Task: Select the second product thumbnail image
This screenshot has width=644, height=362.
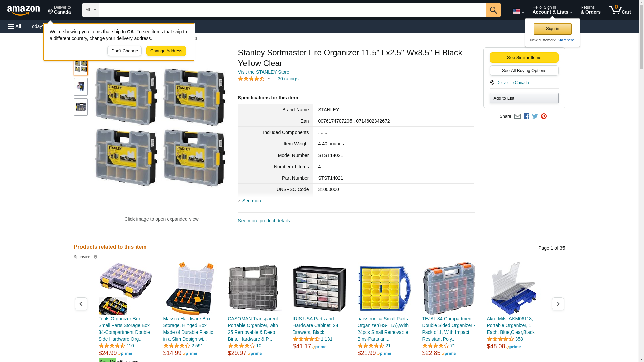Action: tap(81, 87)
